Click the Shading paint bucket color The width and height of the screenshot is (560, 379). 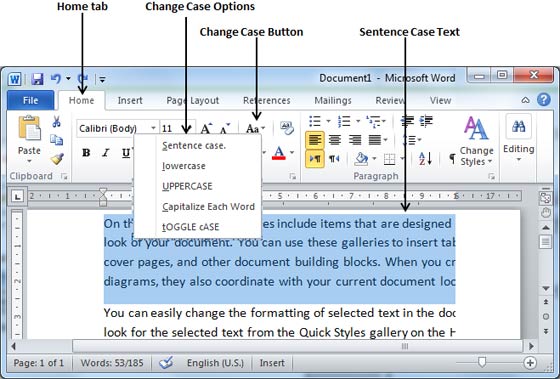click(361, 159)
